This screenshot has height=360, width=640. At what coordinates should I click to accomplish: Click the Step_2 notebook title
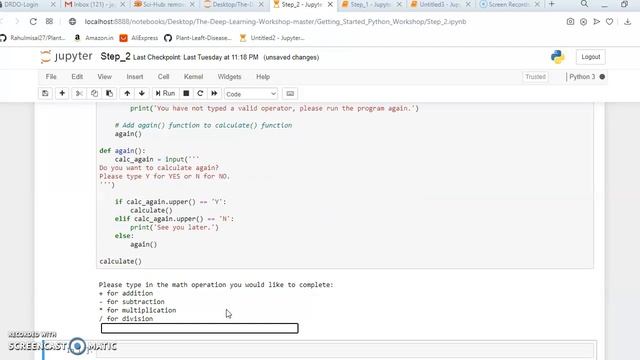[x=116, y=57]
